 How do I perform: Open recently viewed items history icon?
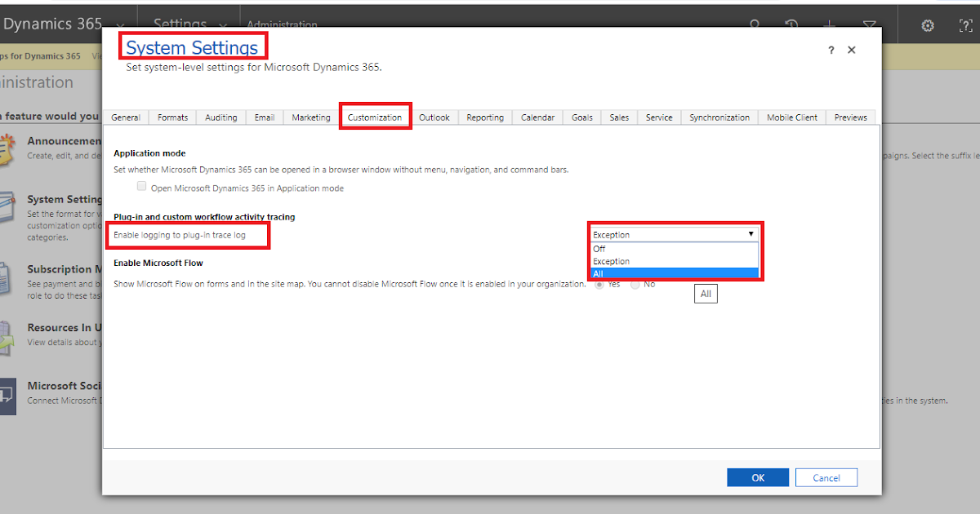(x=791, y=24)
